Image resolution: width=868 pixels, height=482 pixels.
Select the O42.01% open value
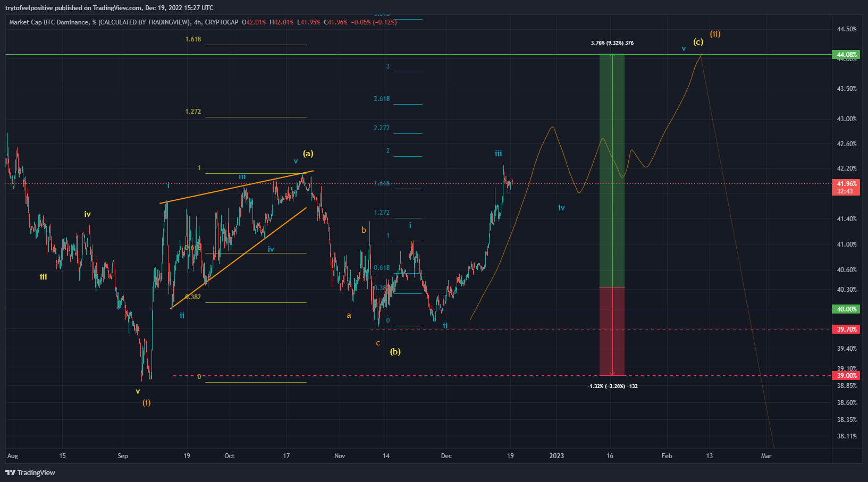point(254,22)
